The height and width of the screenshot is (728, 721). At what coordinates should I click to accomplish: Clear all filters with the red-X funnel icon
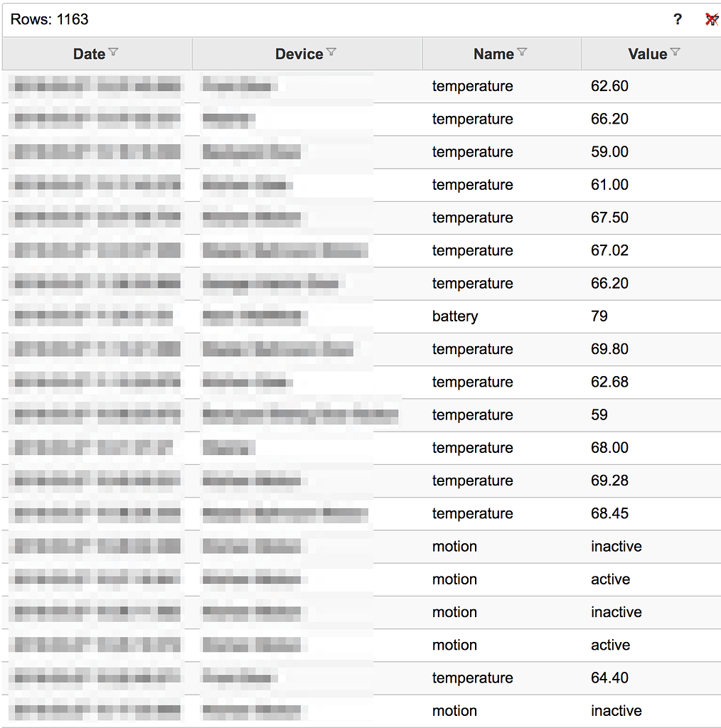pos(711,19)
